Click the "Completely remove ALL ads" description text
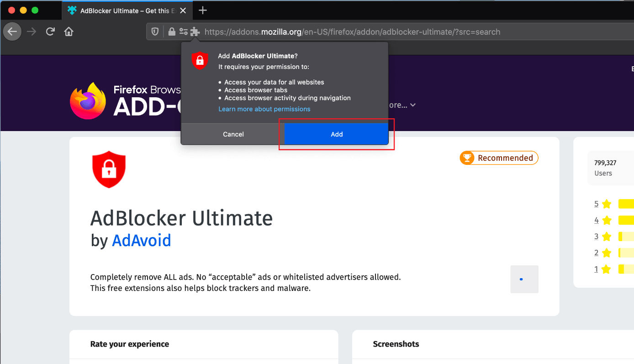The width and height of the screenshot is (634, 364). pos(245,283)
